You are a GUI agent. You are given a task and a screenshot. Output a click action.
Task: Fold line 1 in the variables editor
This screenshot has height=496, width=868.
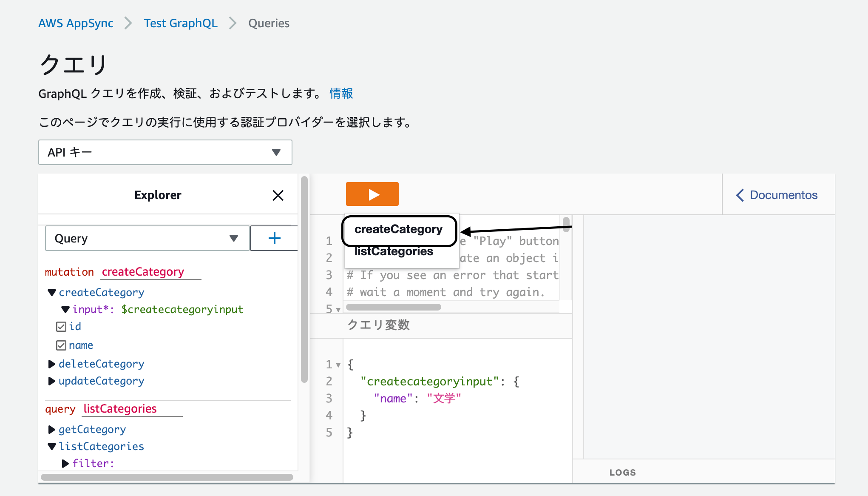338,365
